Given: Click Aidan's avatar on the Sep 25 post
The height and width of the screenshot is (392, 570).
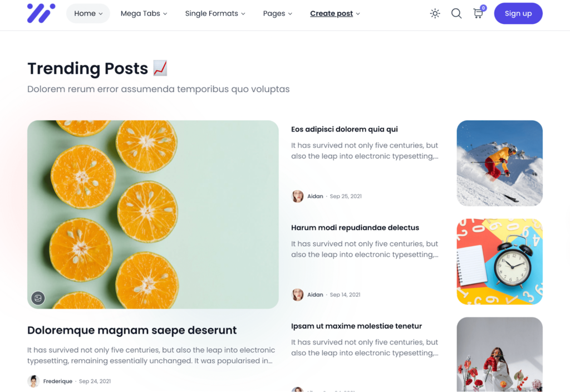Looking at the screenshot, I should [x=297, y=197].
